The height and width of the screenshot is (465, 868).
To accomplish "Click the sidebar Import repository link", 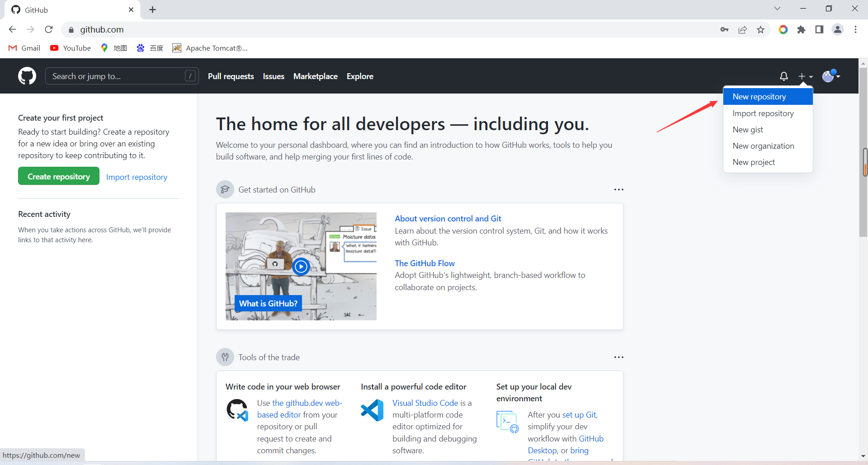I will click(x=137, y=177).
